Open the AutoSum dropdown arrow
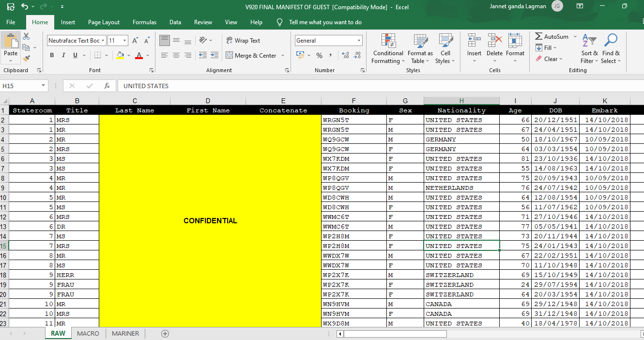Viewport: 644px width, 340px height. point(575,37)
